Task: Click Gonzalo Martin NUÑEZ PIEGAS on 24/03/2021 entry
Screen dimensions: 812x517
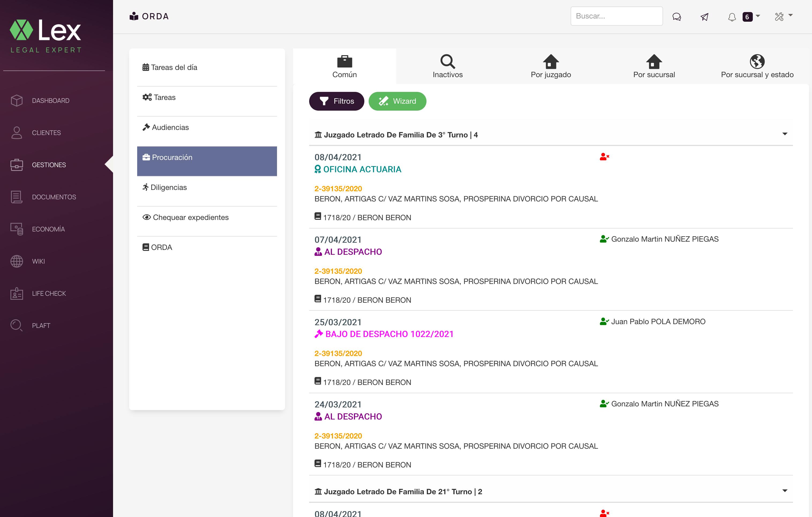Action: point(665,404)
